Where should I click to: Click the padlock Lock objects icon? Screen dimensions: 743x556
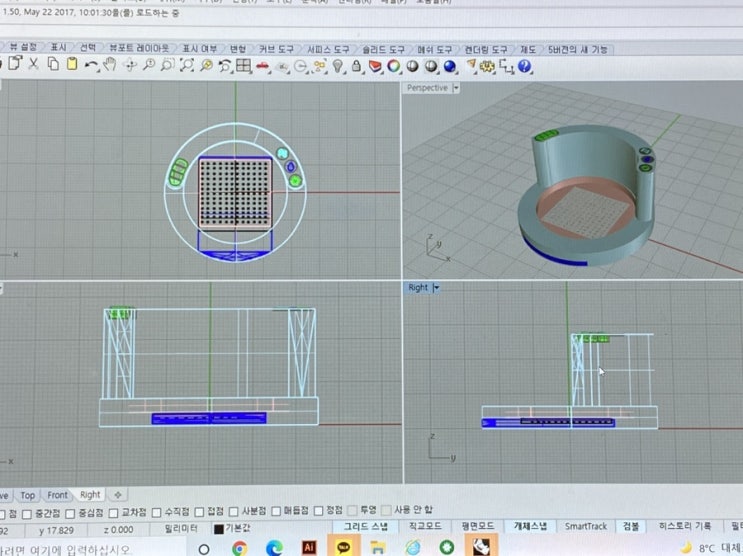(x=356, y=66)
